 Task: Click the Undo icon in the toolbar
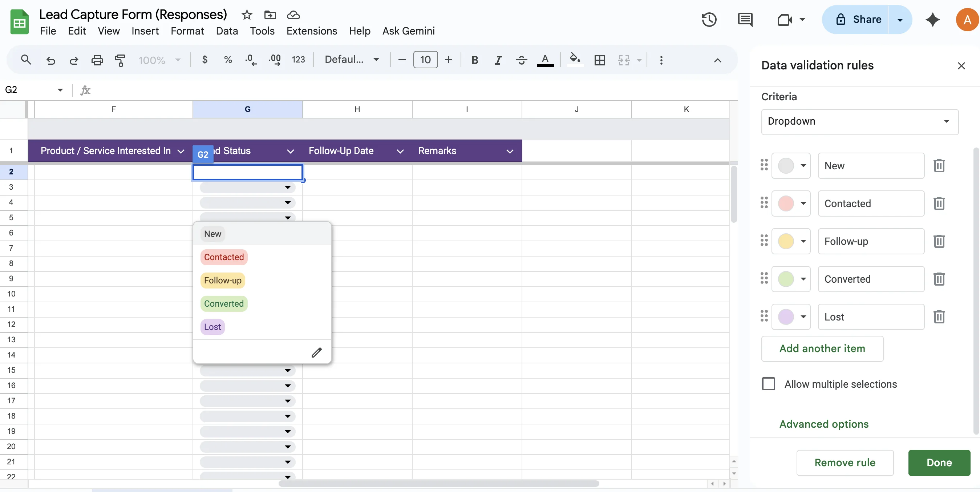click(x=50, y=60)
